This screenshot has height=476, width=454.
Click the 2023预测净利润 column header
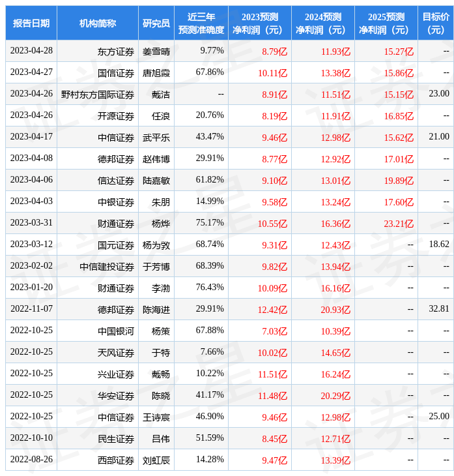(260, 23)
